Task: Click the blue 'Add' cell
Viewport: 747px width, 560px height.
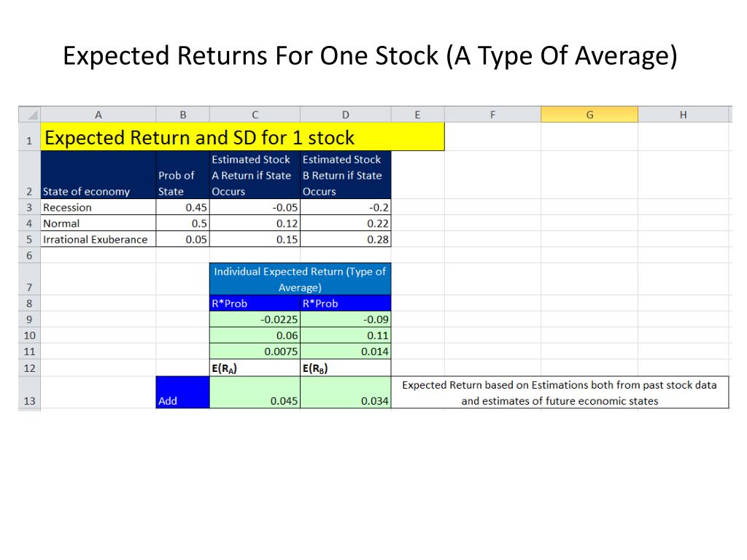Action: click(182, 392)
